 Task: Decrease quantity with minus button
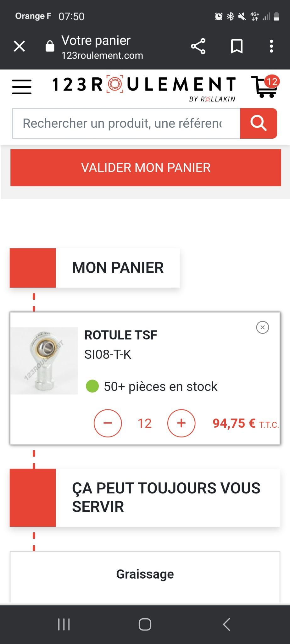pos(108,423)
